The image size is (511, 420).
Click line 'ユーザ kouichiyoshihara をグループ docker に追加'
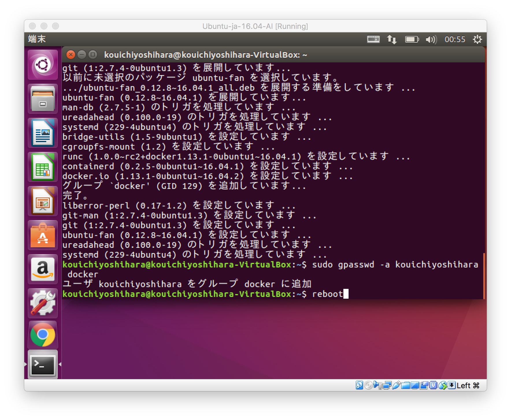(187, 284)
